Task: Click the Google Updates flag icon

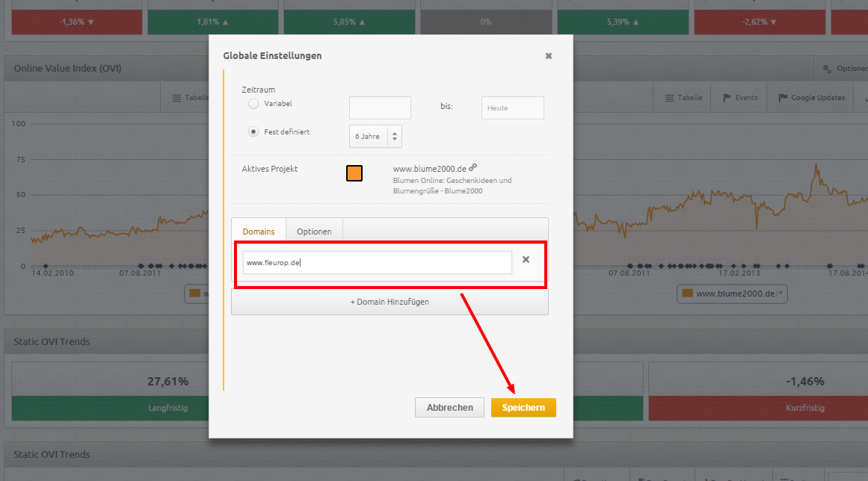Action: tap(783, 98)
